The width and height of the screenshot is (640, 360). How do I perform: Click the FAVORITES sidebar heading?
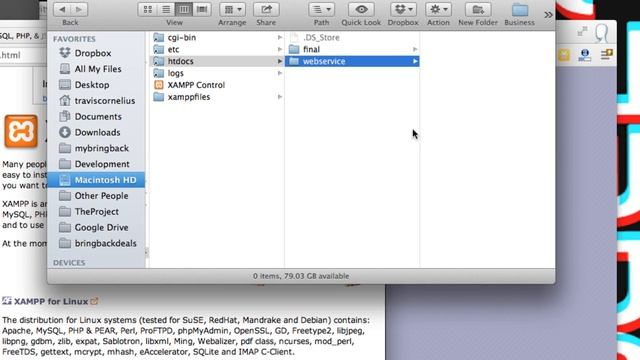(74, 39)
